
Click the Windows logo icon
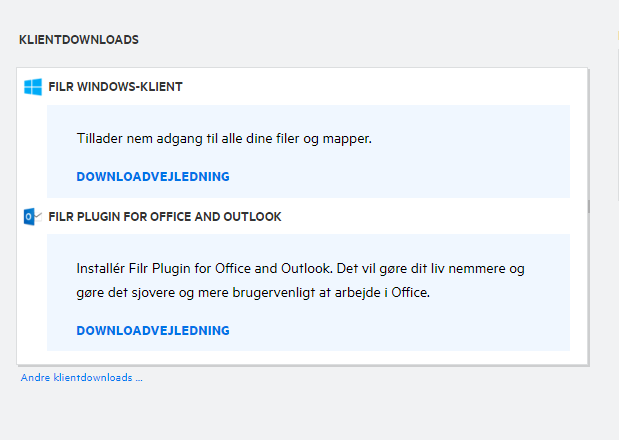click(x=33, y=87)
